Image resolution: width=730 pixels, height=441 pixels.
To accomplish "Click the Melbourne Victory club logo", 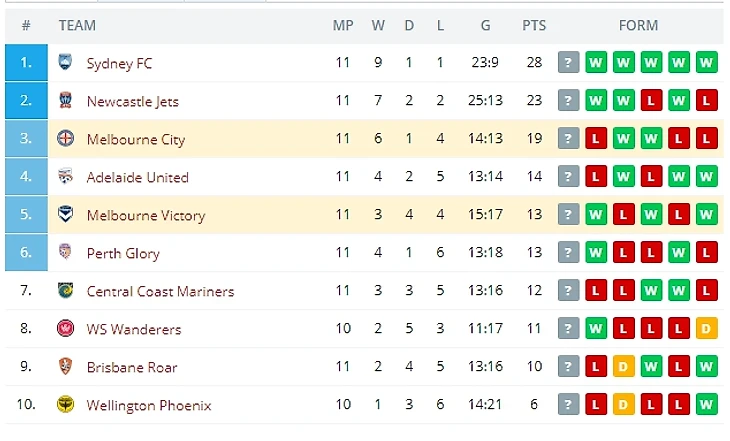I will (66, 215).
